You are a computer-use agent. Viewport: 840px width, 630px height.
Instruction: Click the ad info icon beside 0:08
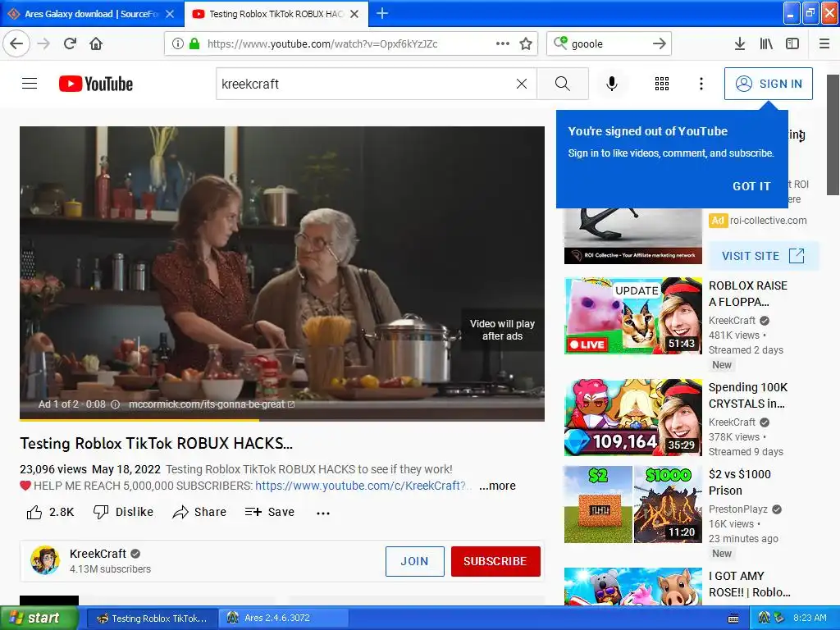pyautogui.click(x=115, y=404)
